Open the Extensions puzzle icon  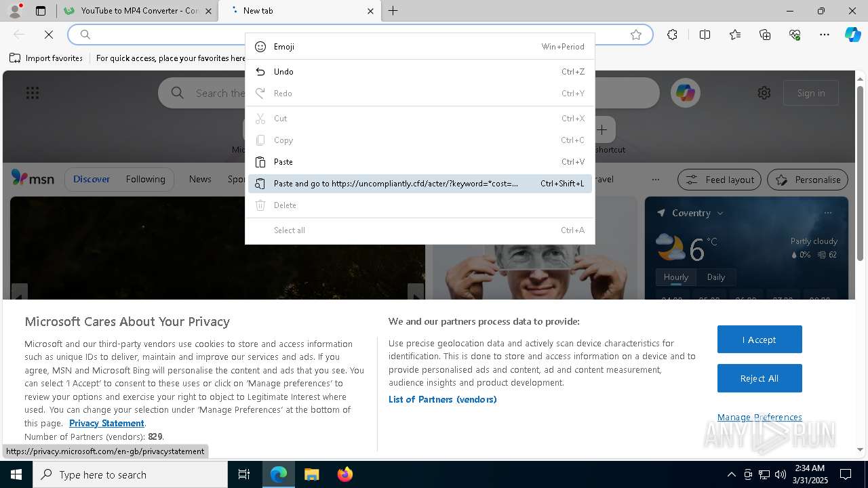click(x=672, y=35)
